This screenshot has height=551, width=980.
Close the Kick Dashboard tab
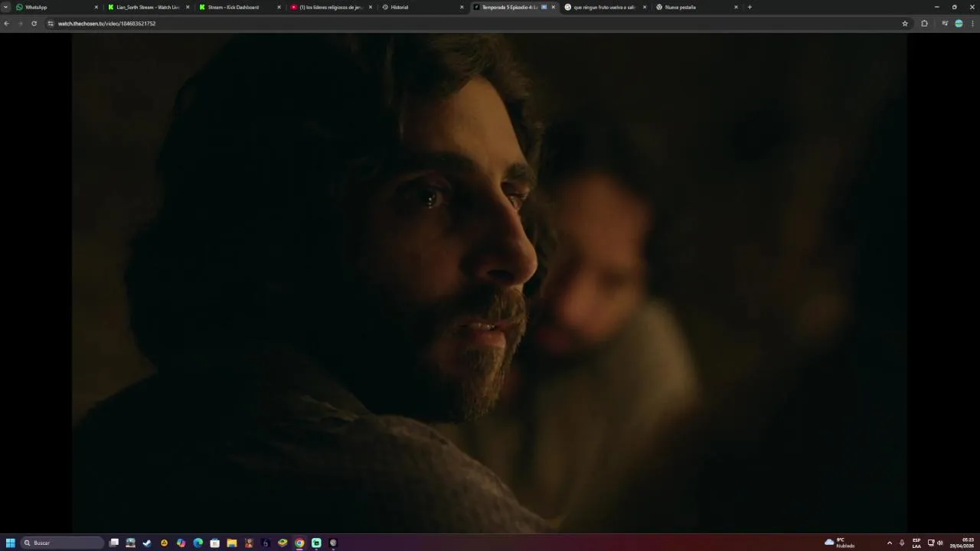pyautogui.click(x=279, y=7)
